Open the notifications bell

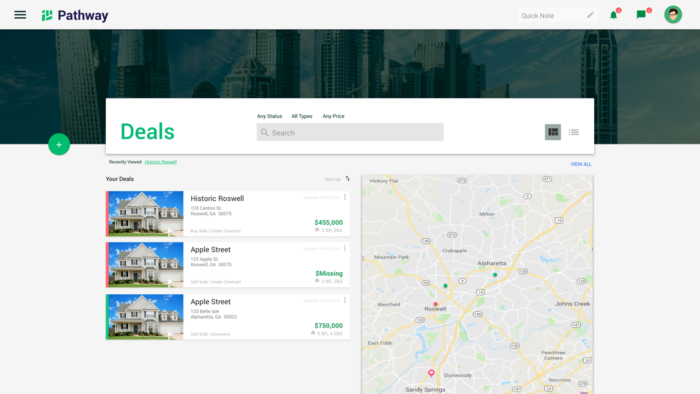click(x=614, y=15)
